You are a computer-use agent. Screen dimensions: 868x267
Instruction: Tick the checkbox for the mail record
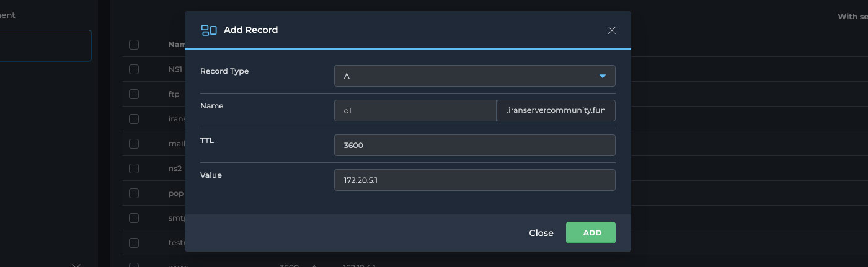click(x=134, y=144)
